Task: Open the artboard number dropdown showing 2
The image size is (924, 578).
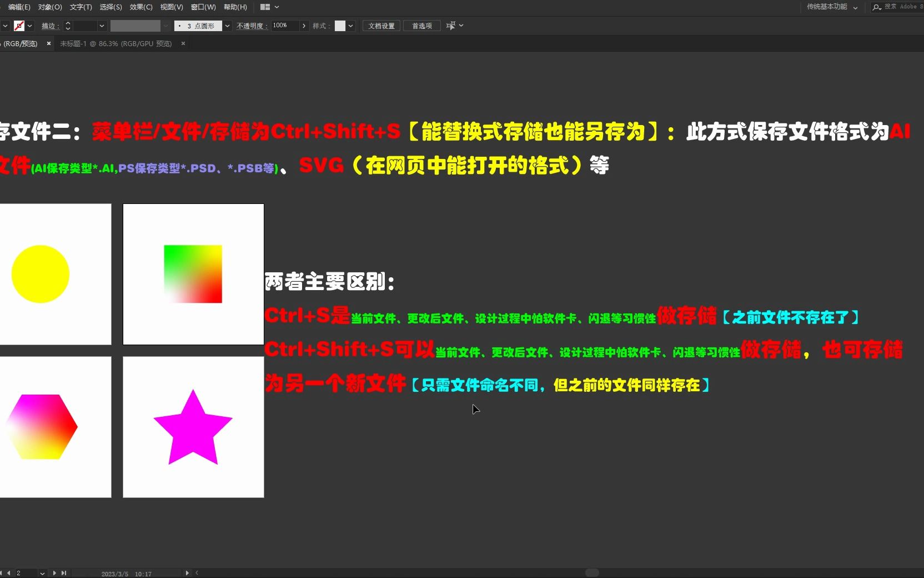Action: tap(43, 573)
